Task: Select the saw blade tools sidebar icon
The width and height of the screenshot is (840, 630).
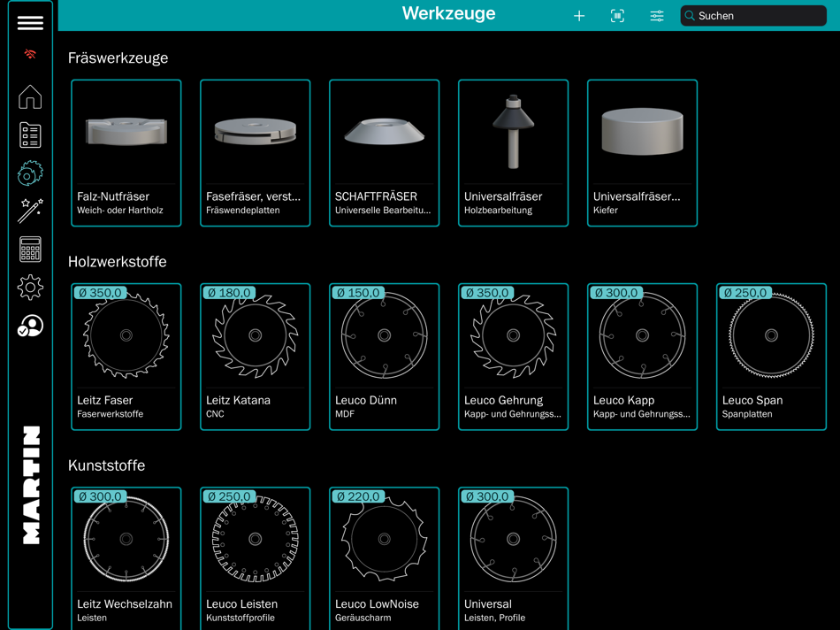Action: click(x=30, y=173)
